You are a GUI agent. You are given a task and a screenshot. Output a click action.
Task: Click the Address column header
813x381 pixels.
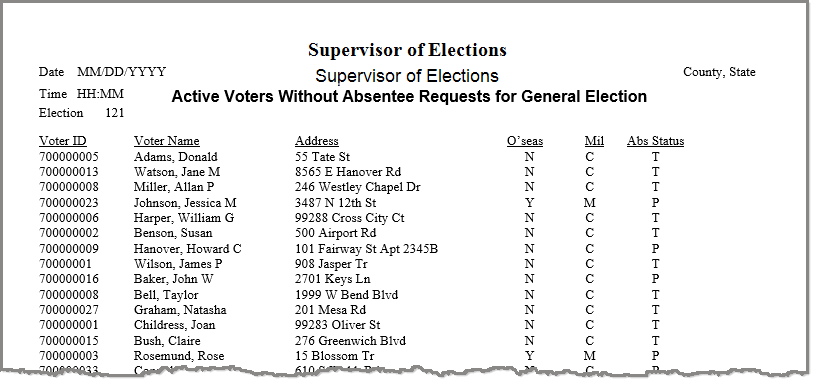coord(317,141)
